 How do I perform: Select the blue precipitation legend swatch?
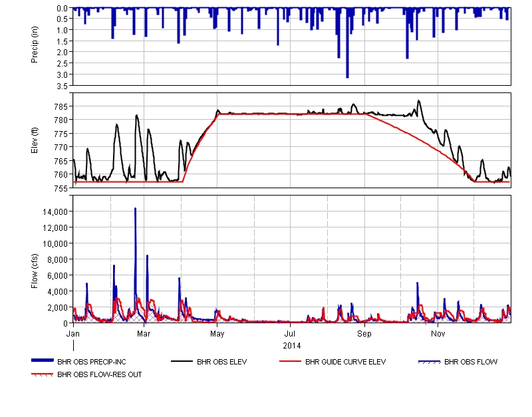click(43, 360)
